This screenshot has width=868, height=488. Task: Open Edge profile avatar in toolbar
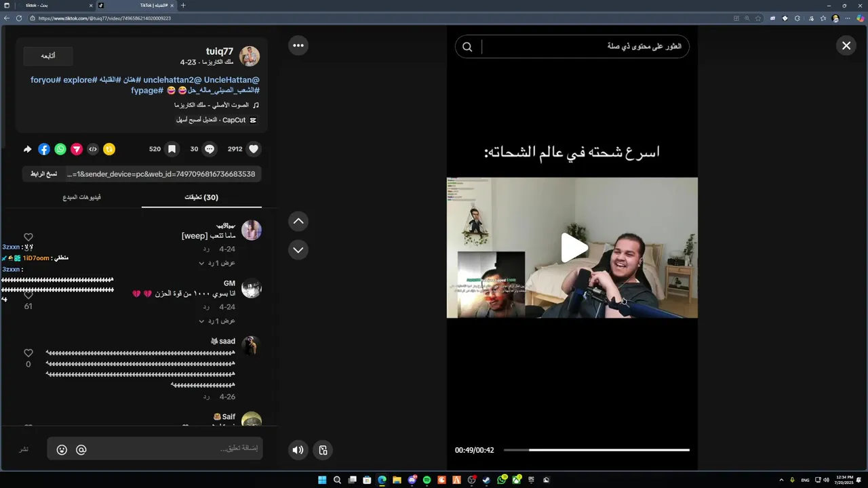[835, 18]
